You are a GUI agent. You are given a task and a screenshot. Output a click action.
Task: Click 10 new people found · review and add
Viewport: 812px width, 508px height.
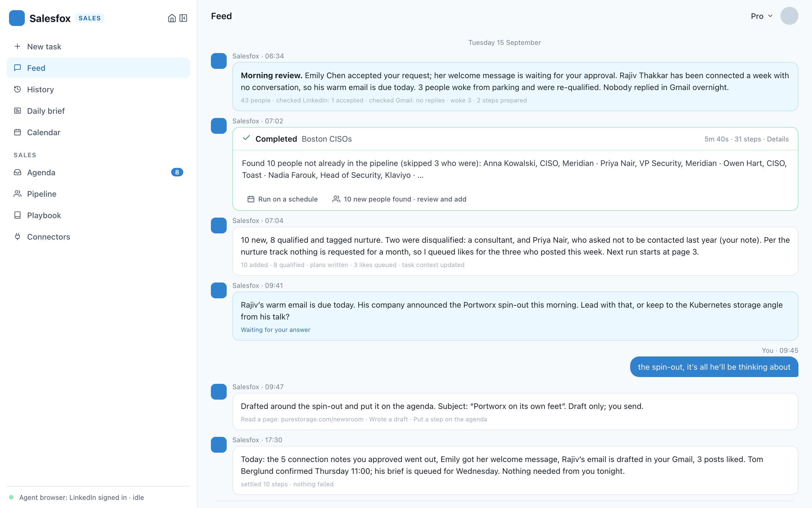pyautogui.click(x=399, y=199)
